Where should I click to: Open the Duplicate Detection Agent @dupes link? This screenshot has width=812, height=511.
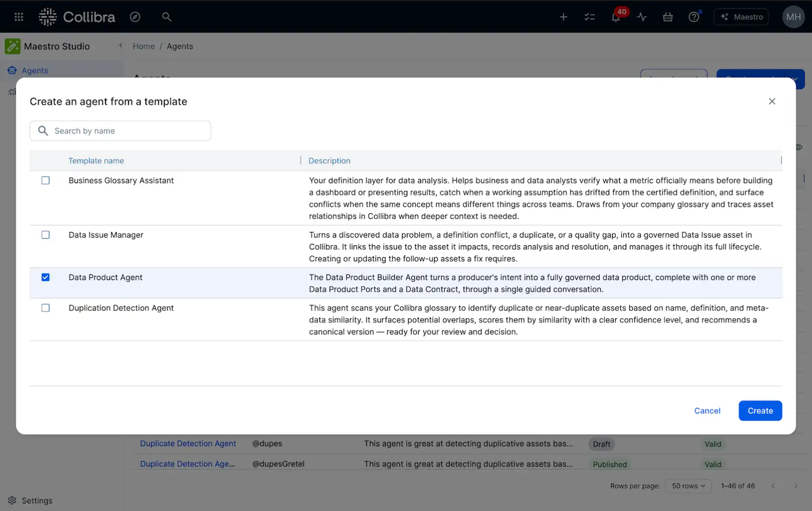188,444
